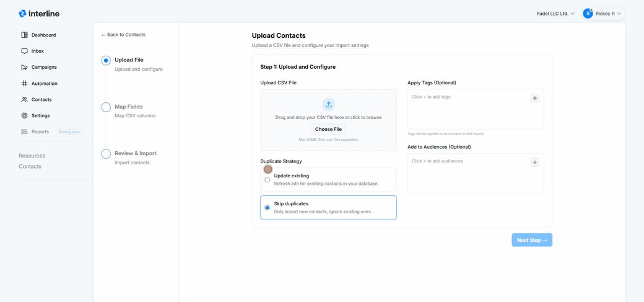The height and width of the screenshot is (302, 644).
Task: Select Skip duplicates radio button
Action: [x=268, y=207]
